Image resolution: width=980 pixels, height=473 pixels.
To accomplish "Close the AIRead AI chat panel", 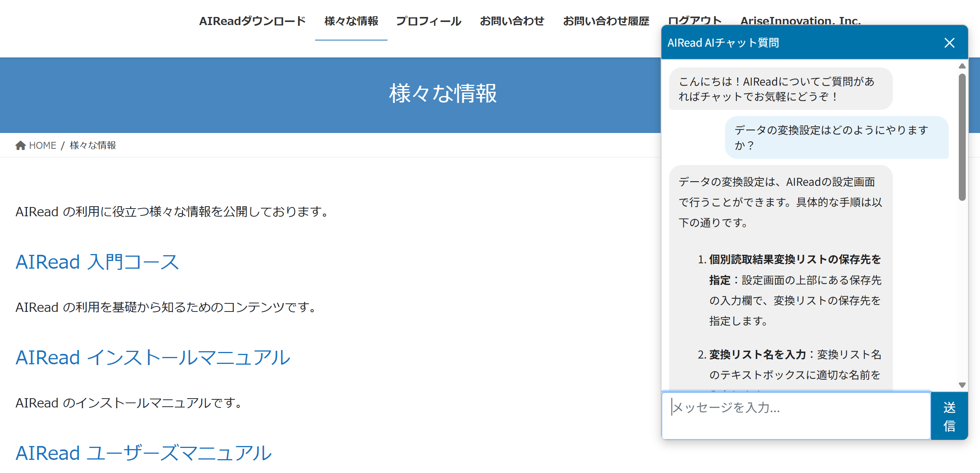I will coord(950,43).
